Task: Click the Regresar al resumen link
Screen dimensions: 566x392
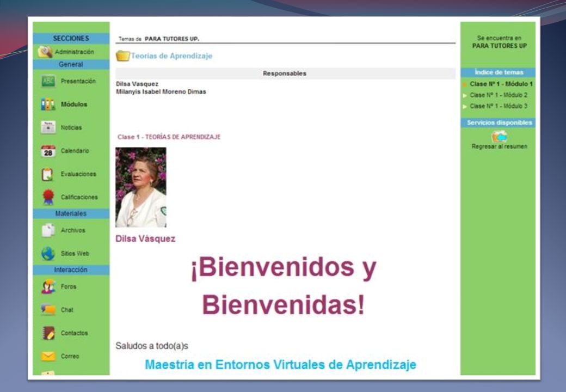Action: point(499,146)
